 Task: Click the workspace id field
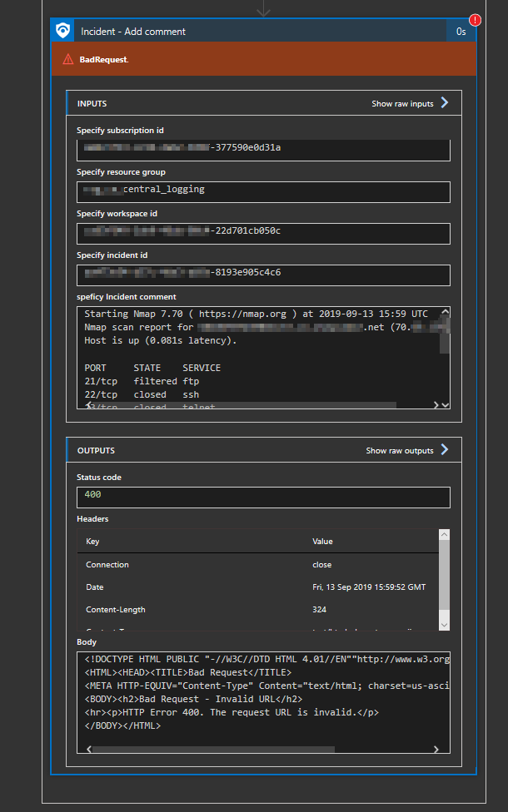263,234
